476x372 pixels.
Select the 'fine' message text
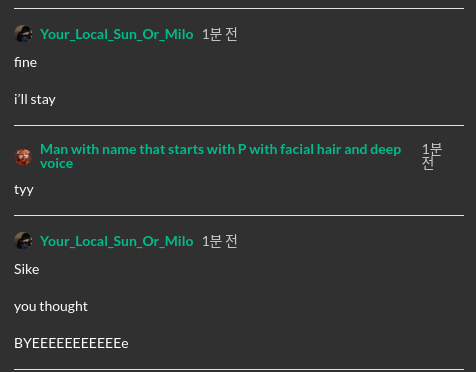pyautogui.click(x=25, y=62)
